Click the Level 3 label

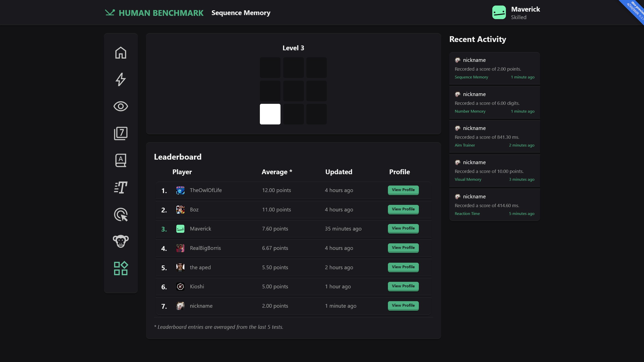point(293,48)
